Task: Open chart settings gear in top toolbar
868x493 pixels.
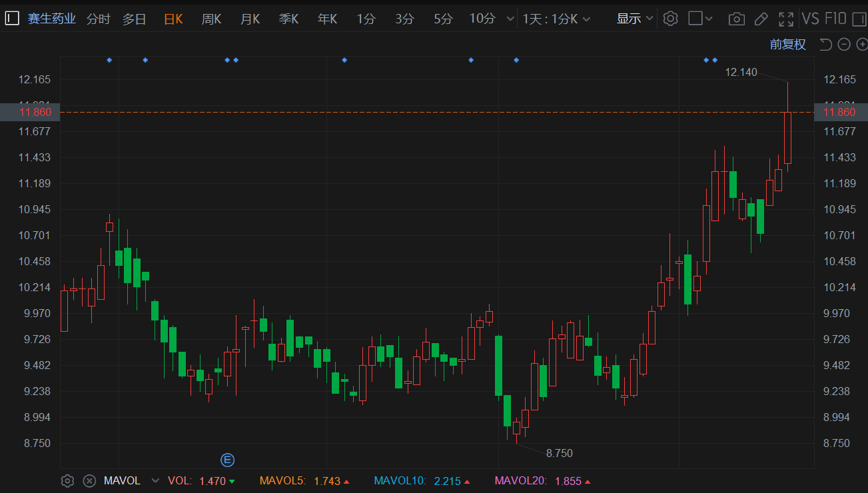Action: 670,19
